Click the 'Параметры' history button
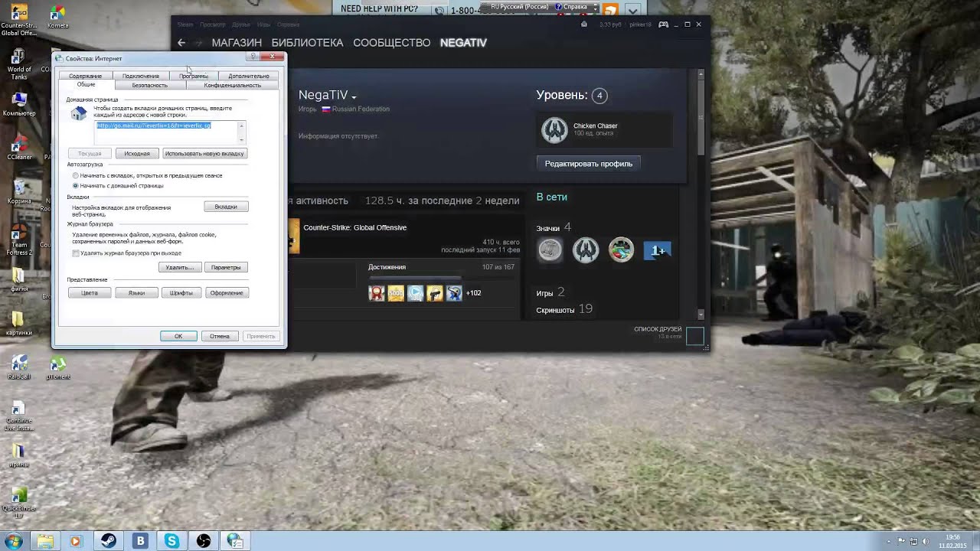The image size is (980, 551). coord(226,267)
